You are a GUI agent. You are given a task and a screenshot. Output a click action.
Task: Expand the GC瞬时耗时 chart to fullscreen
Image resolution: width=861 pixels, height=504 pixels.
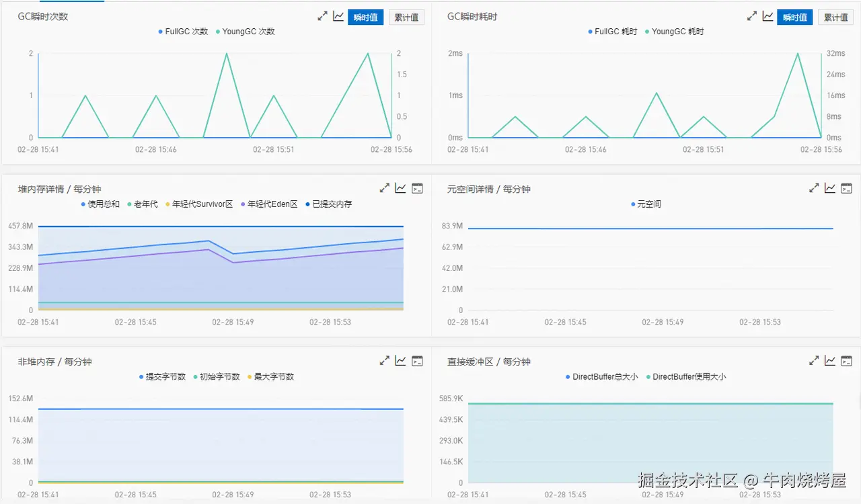click(752, 17)
